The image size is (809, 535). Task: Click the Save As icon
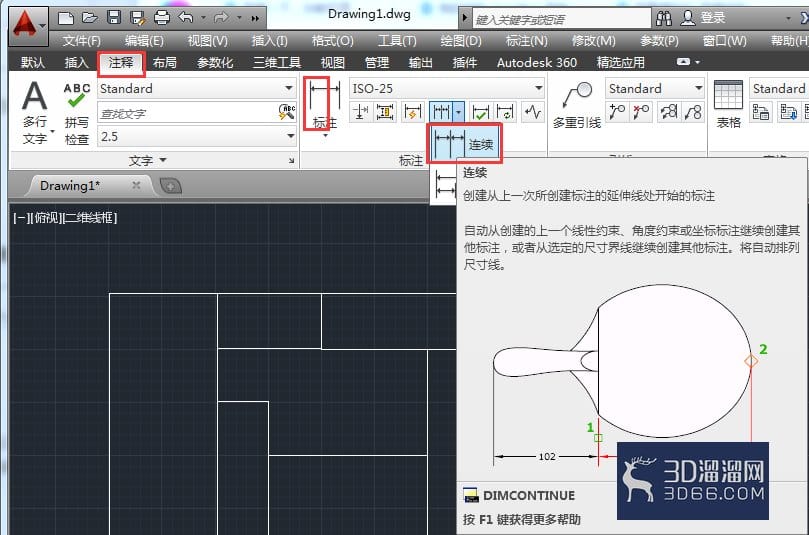[138, 19]
